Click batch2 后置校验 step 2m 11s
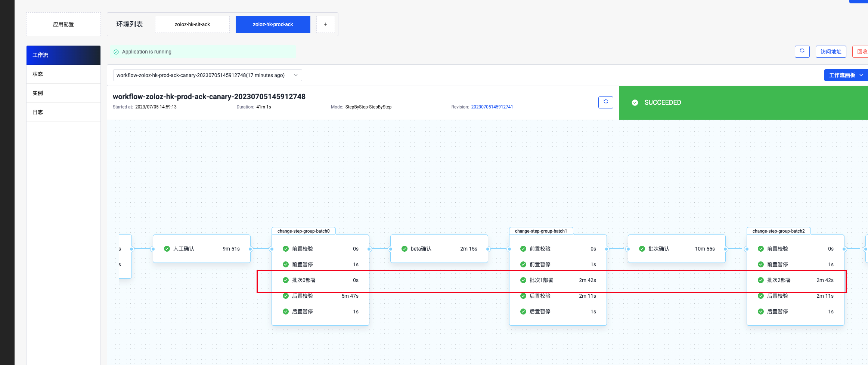The width and height of the screenshot is (868, 365). tap(796, 296)
